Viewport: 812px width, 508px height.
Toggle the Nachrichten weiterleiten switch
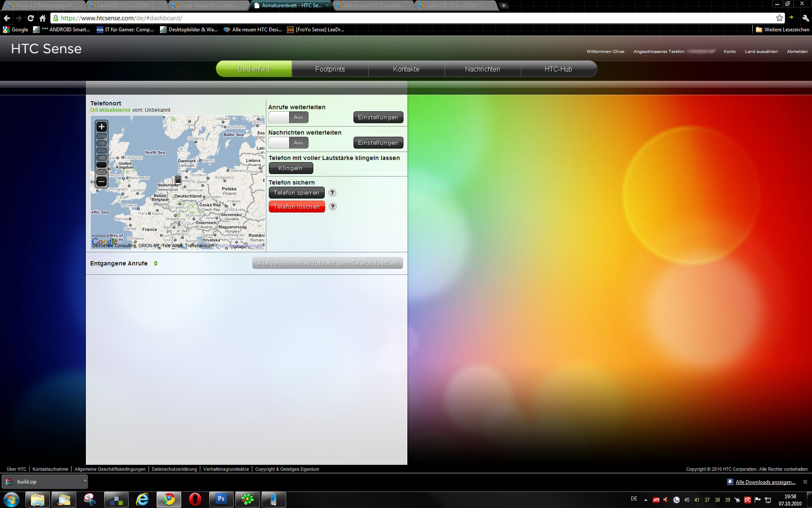[x=288, y=143]
